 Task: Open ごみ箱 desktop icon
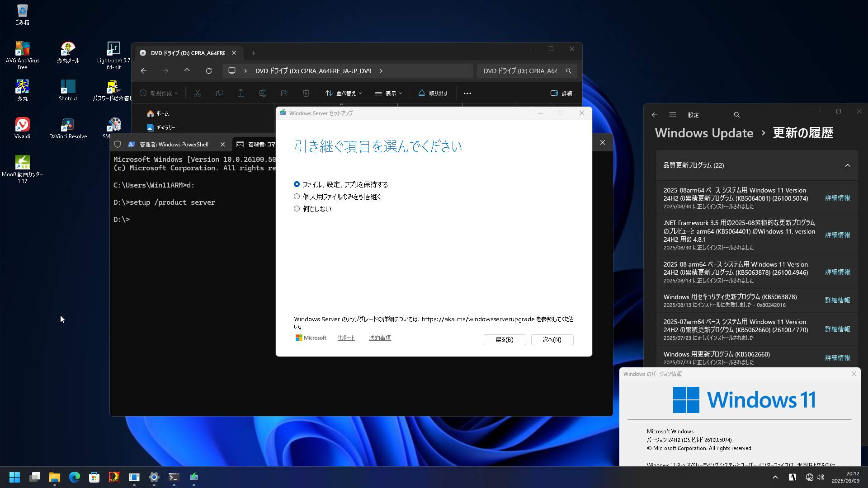point(22,14)
